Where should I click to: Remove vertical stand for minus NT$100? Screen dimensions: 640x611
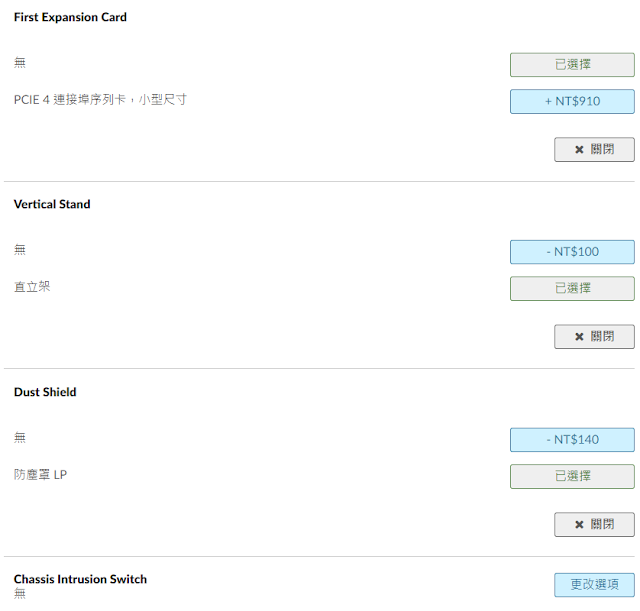click(572, 252)
